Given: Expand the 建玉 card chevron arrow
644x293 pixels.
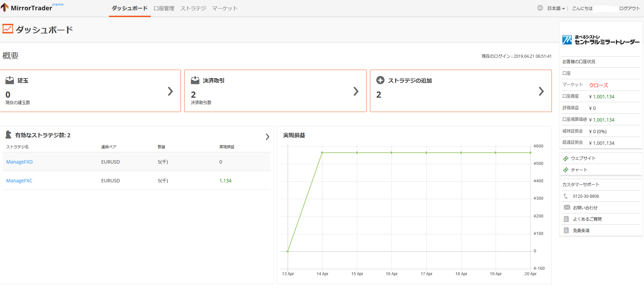Looking at the screenshot, I should (170, 91).
